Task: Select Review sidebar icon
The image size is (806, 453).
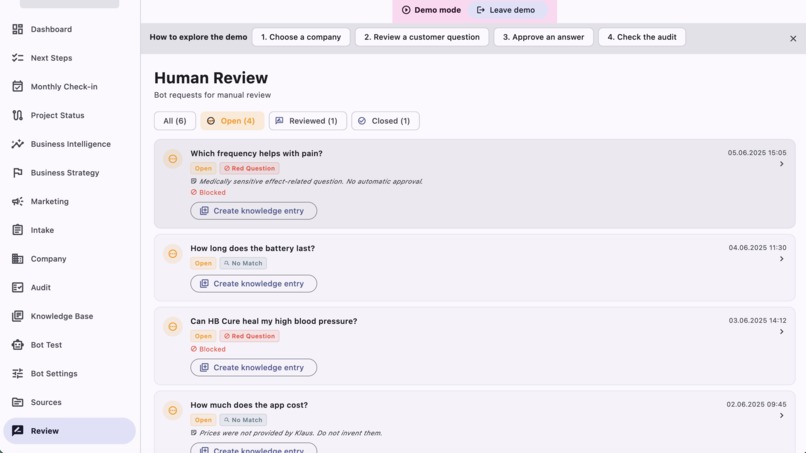Action: tap(17, 431)
